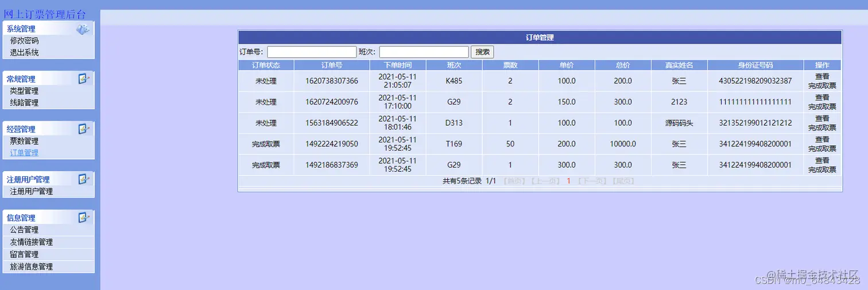
Task: Click the 共有5条记录 record count text
Action: pyautogui.click(x=462, y=181)
